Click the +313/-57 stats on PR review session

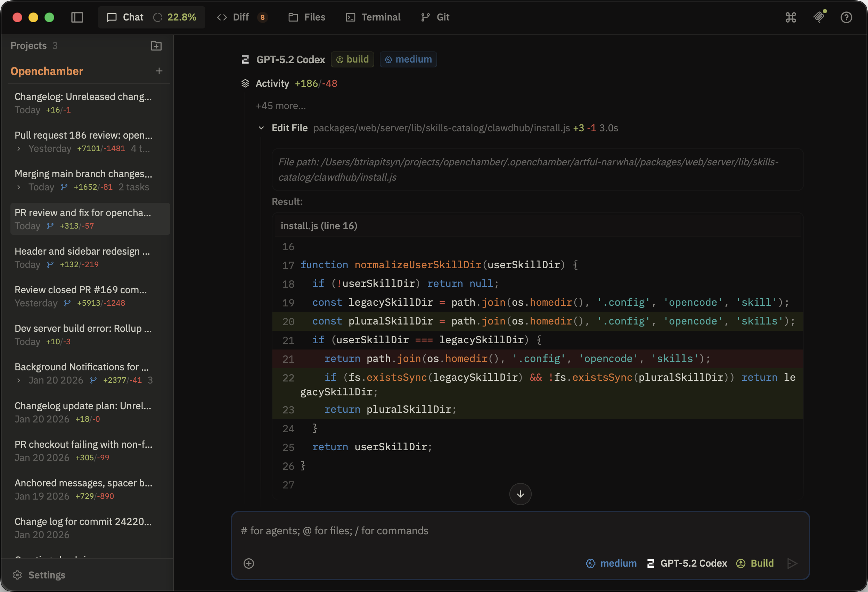coord(76,226)
